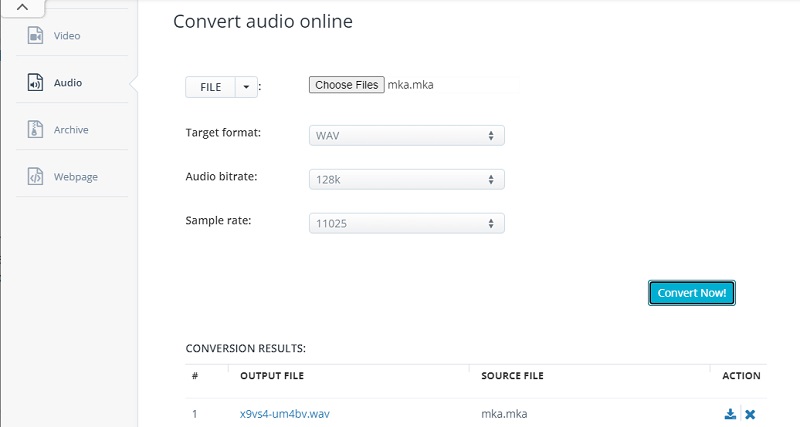
Task: Click the Audio speaker file icon
Action: click(36, 83)
